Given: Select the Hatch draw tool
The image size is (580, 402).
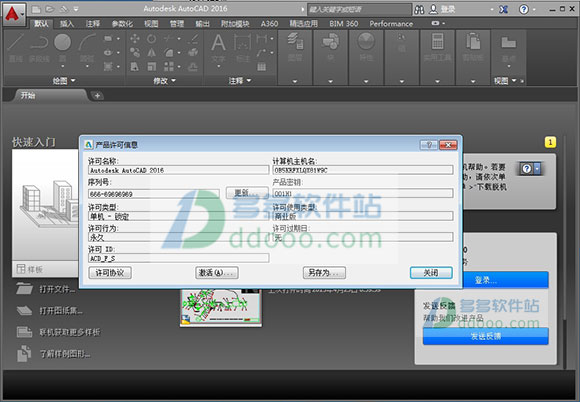Looking at the screenshot, I should [x=108, y=67].
